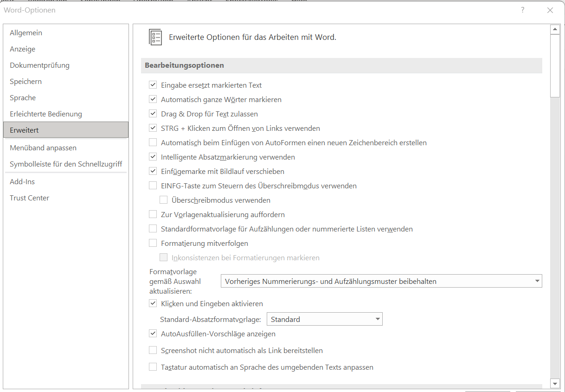
Task: Close the Word-Optionen dialog
Action: pyautogui.click(x=550, y=10)
